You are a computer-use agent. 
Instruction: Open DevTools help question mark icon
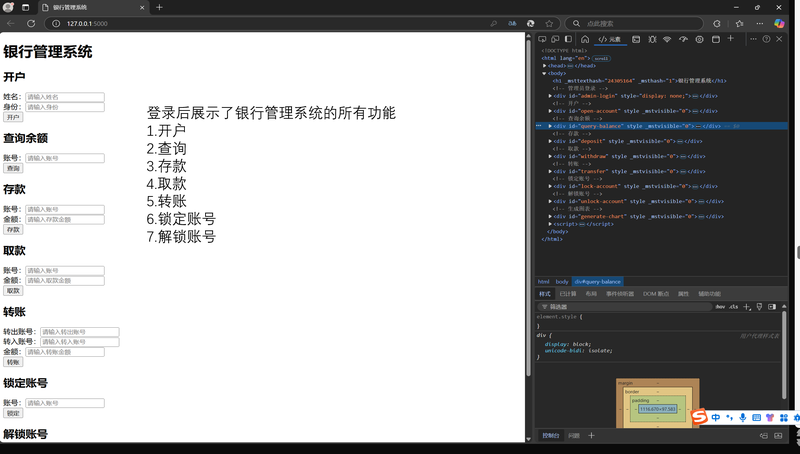coord(766,39)
